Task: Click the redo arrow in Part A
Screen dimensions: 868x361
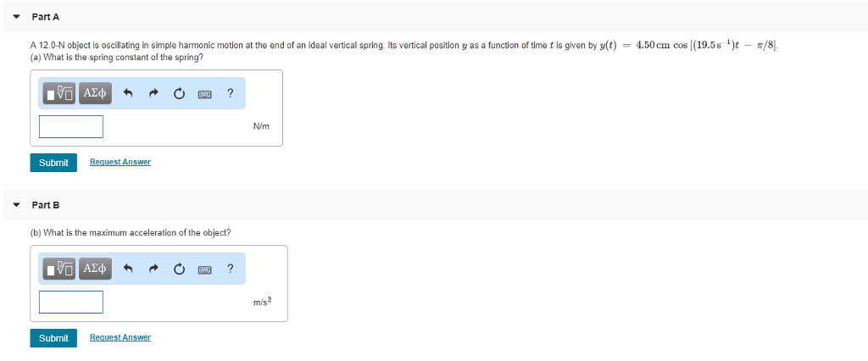Action: (x=153, y=94)
